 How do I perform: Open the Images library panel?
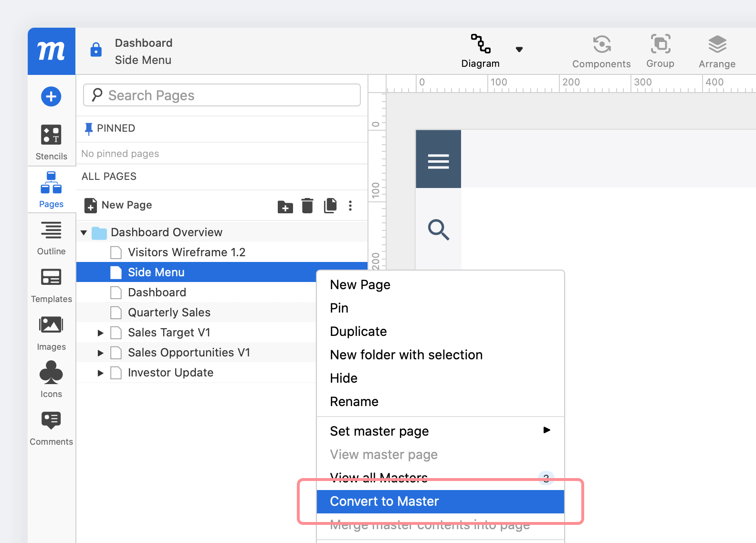[51, 333]
